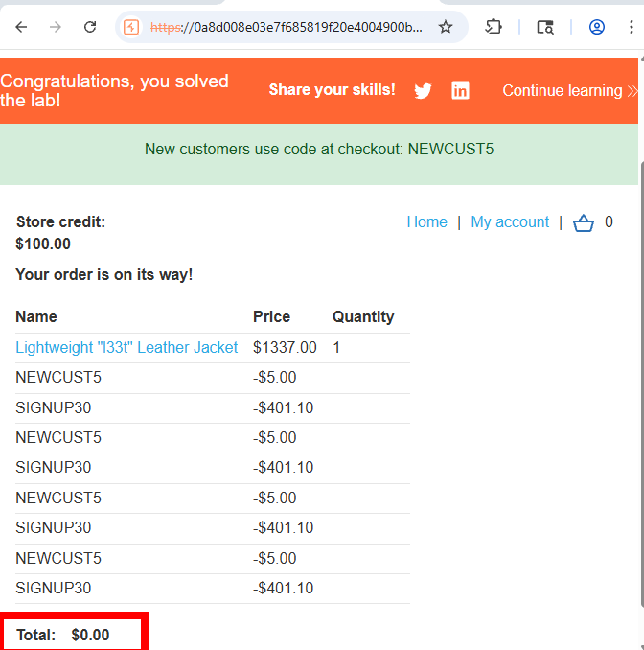Click the Quantity column header
Viewport: 644px width, 650px height.
point(363,316)
